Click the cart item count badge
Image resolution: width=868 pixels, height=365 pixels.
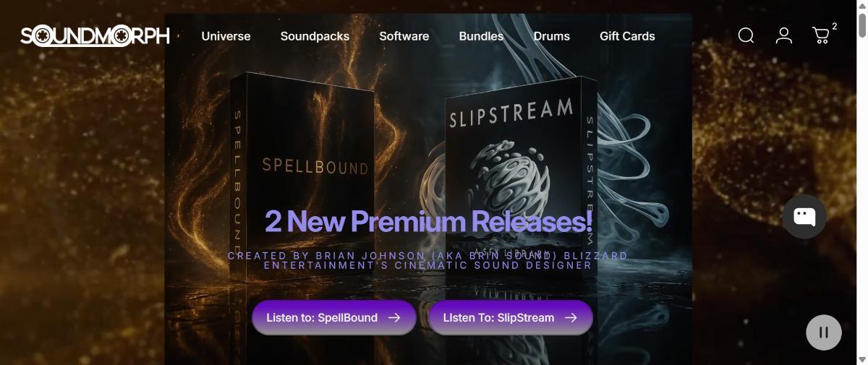pyautogui.click(x=835, y=26)
